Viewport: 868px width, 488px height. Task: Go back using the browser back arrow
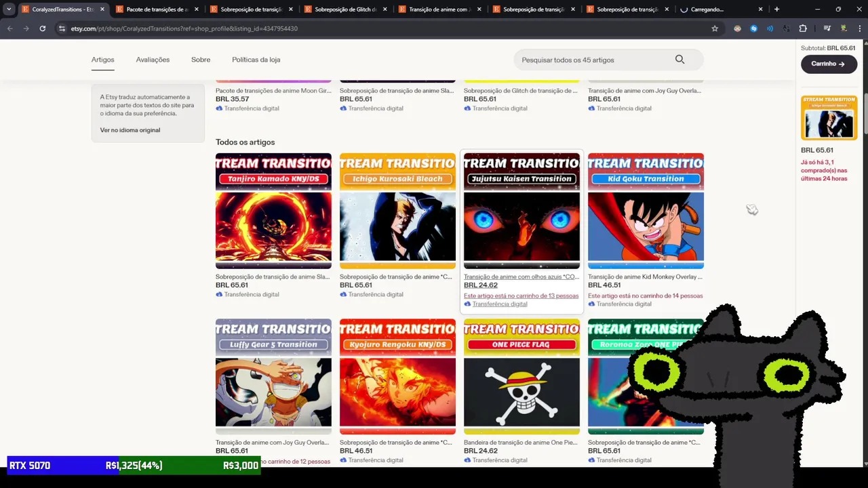pyautogui.click(x=9, y=28)
